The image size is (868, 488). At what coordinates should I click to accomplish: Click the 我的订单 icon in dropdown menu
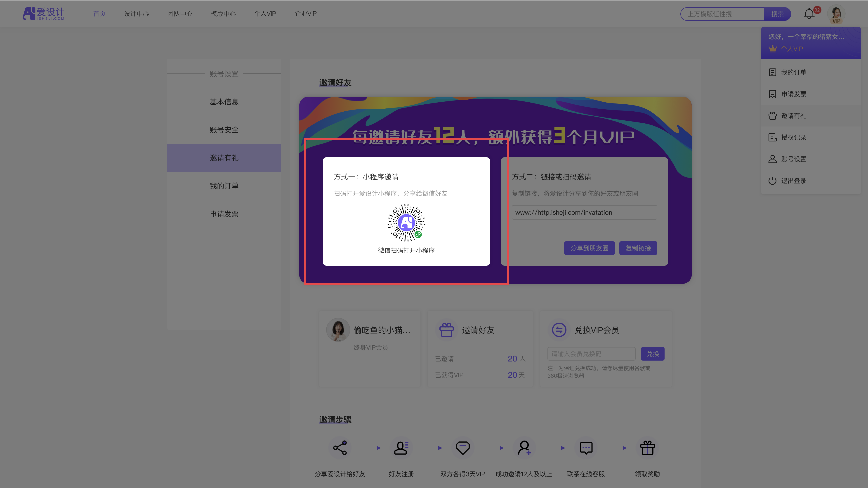772,72
